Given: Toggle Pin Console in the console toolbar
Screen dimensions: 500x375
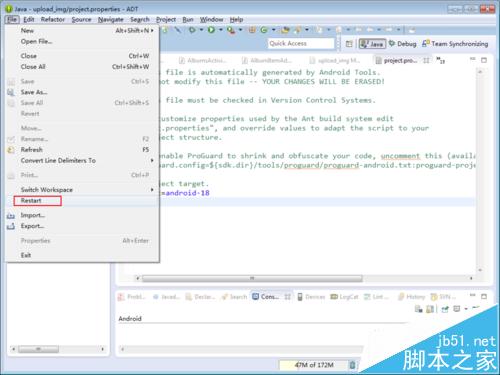Looking at the screenshot, I should [445, 309].
